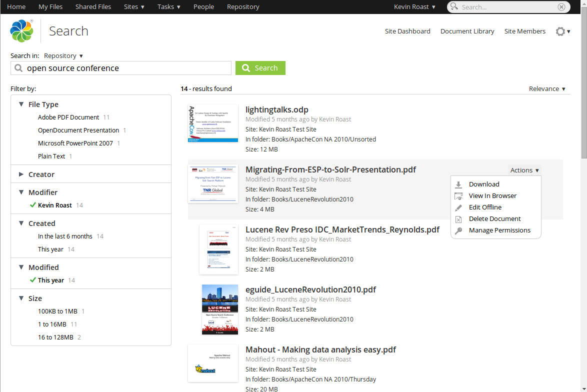Filter Created by This year
587x392 pixels.
click(50, 249)
